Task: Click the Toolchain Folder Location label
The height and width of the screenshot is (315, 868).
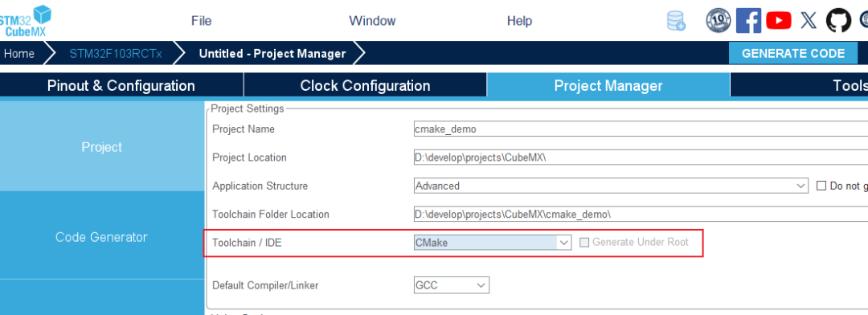Action: [271, 215]
